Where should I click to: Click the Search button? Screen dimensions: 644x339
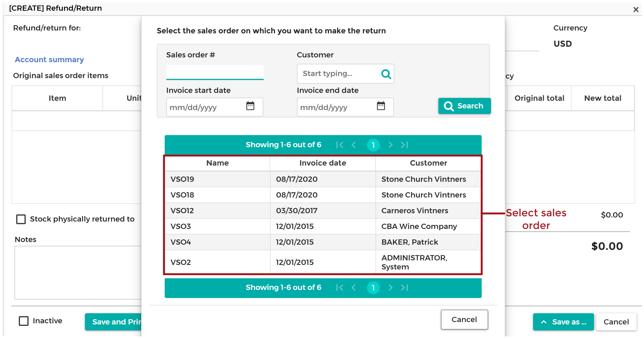pos(464,106)
